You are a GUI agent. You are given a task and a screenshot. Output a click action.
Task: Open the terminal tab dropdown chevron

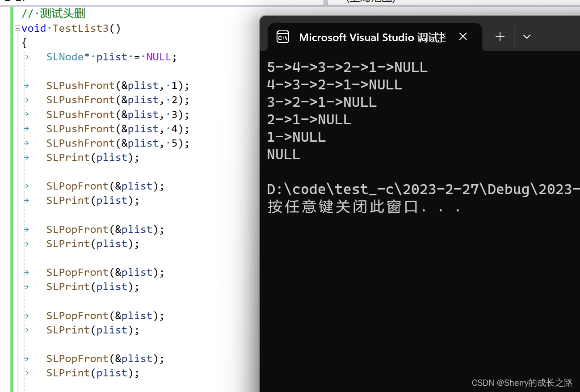pyautogui.click(x=527, y=37)
